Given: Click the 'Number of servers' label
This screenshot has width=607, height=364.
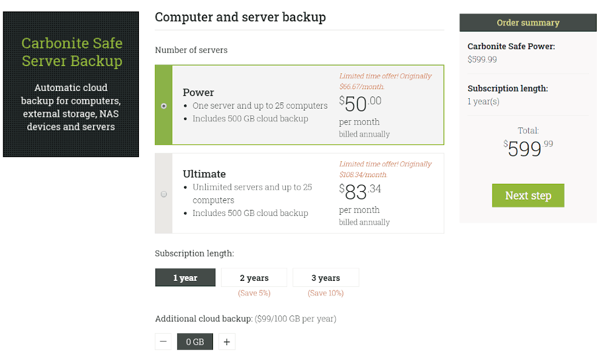Looking at the screenshot, I should (x=191, y=50).
